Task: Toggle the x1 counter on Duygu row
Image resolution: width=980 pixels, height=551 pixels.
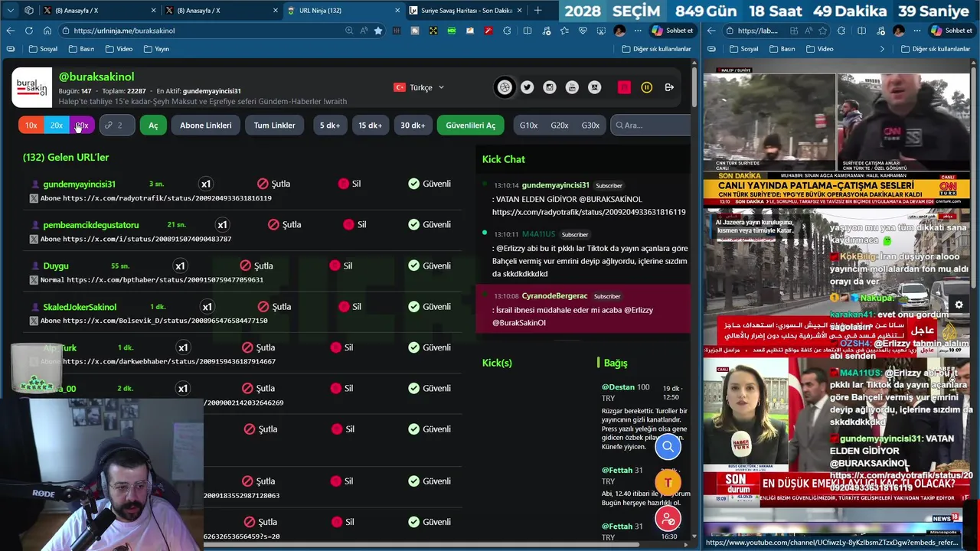Action: 180,266
